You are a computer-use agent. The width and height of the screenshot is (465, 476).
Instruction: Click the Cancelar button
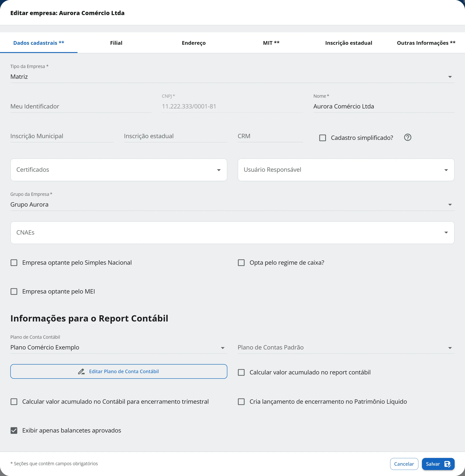point(404,464)
